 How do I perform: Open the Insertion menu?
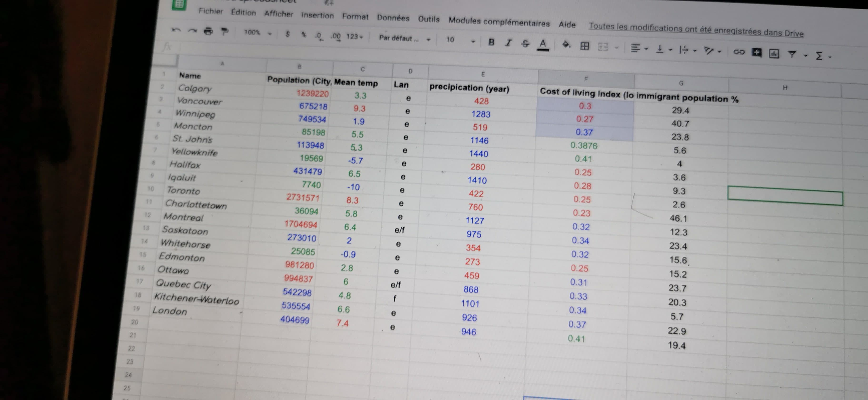pos(317,15)
